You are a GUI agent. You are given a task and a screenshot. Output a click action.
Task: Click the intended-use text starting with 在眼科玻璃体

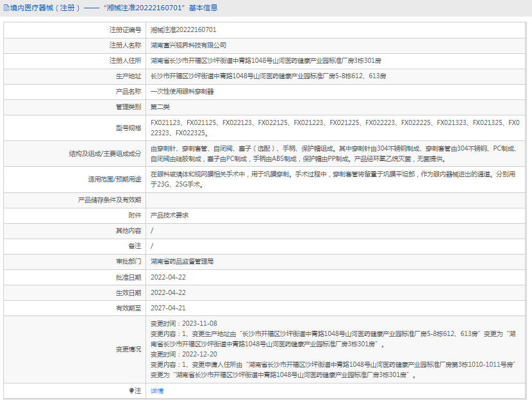coord(333,180)
